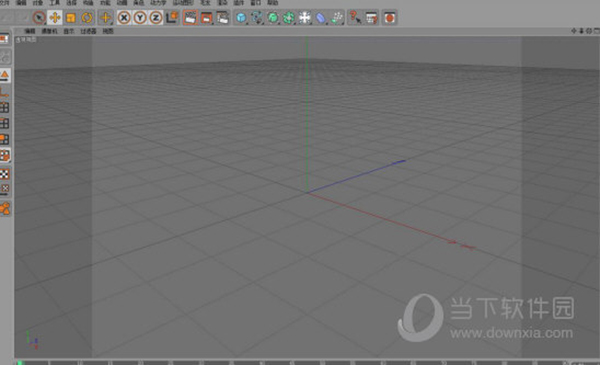Switch to Points mode

4,108
